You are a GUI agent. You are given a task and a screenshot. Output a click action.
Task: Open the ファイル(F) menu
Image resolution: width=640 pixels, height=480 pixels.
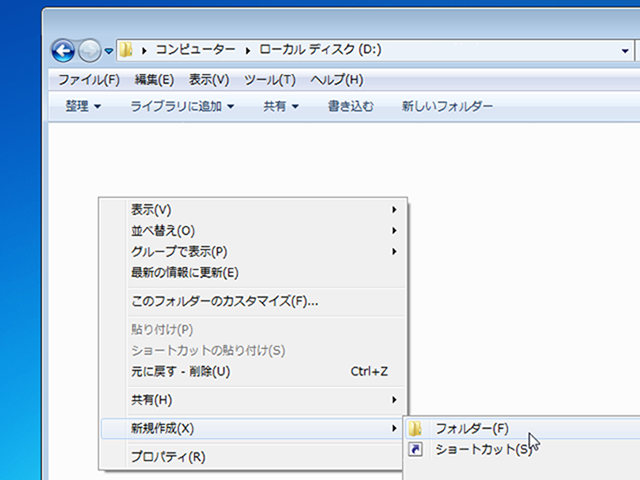[89, 80]
